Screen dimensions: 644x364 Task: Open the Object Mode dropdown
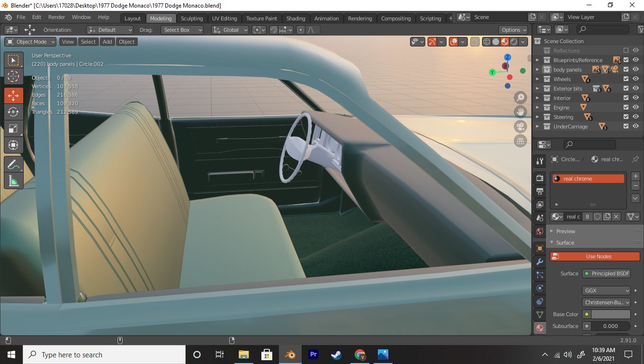tap(30, 42)
